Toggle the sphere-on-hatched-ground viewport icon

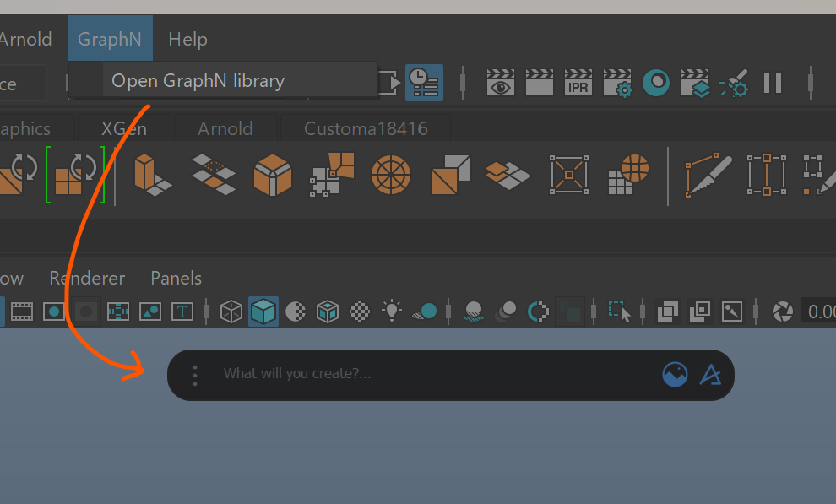474,312
